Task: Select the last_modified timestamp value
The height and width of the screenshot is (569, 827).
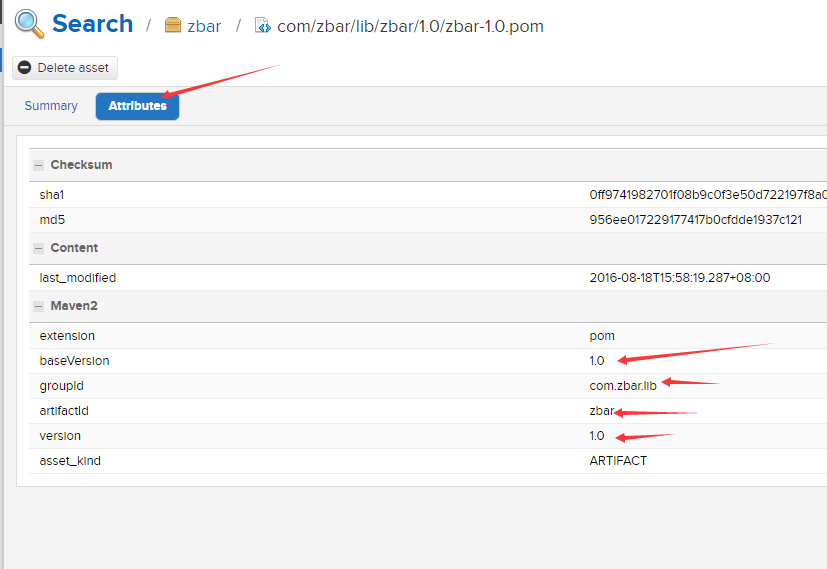Action: click(680, 277)
